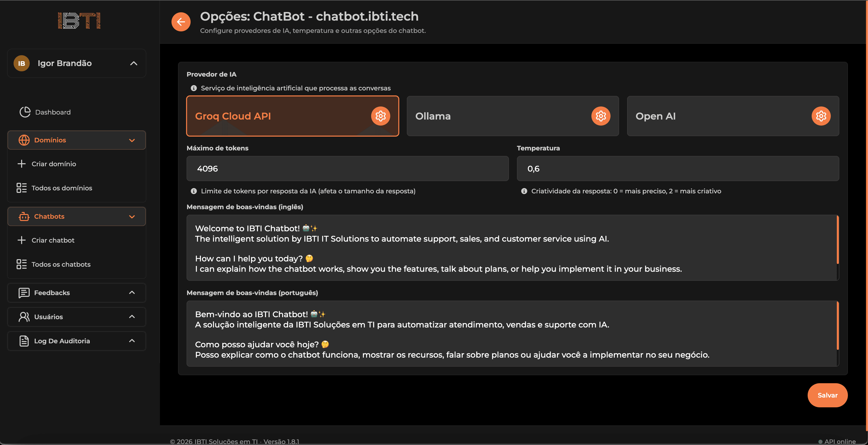Viewport: 868px width, 445px height.
Task: Open Todos os domínios menu entry
Action: [62, 188]
